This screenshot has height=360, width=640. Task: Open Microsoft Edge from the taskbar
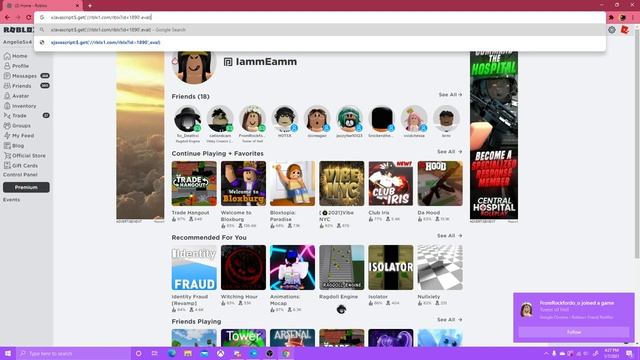point(172,353)
